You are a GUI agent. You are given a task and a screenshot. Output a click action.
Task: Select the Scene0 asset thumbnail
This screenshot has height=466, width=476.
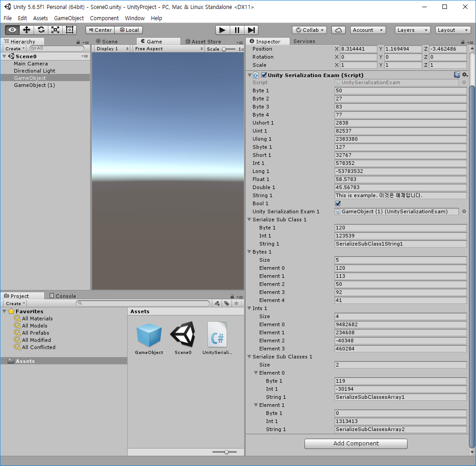point(183,334)
